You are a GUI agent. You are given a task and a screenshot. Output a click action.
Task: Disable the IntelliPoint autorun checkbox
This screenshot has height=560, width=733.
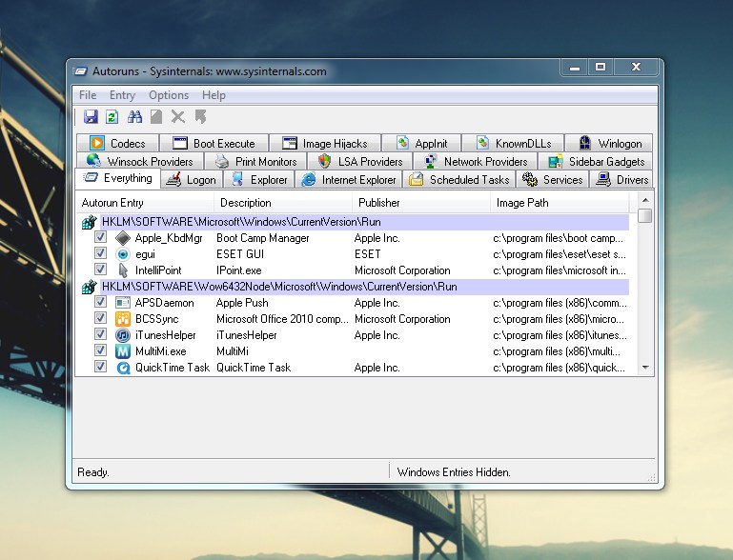coord(100,269)
